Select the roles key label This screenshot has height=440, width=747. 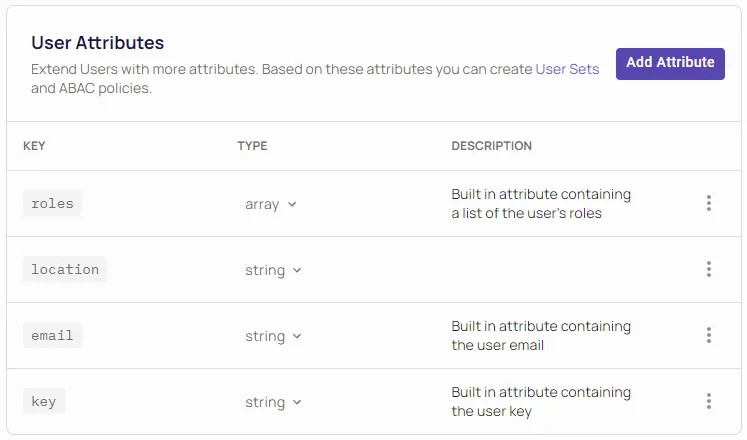pyautogui.click(x=53, y=204)
